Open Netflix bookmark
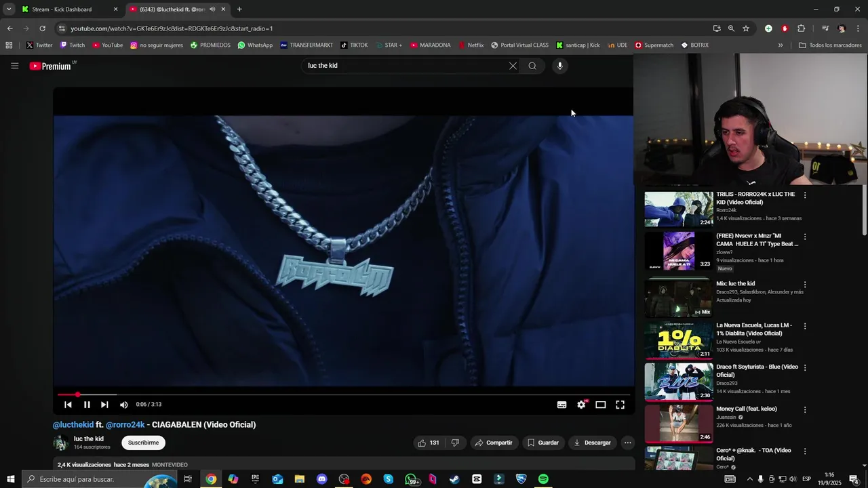Image resolution: width=868 pixels, height=488 pixels. click(471, 45)
